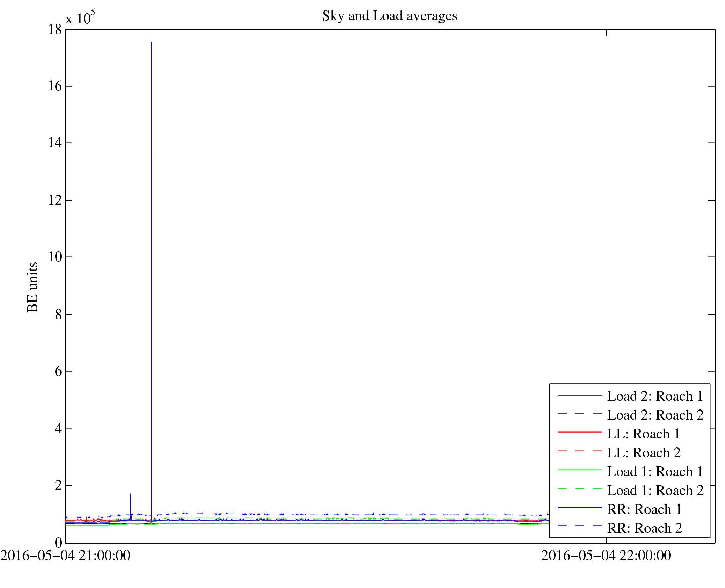Click 'Load 1: Roach 2' legend text

pos(655,491)
